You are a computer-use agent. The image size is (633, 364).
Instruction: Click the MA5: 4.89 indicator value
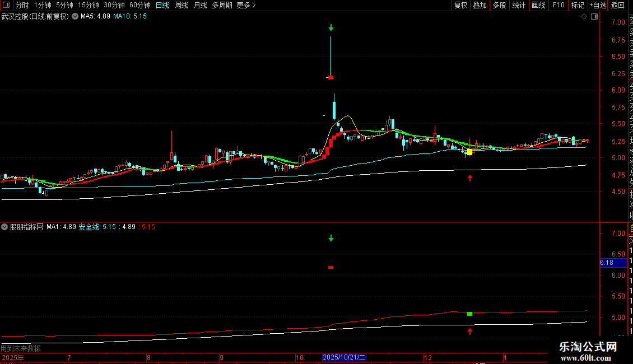click(95, 16)
